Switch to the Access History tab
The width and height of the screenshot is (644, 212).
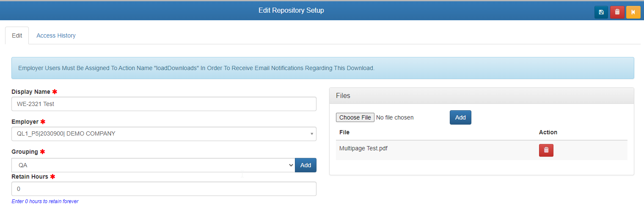[x=56, y=36]
